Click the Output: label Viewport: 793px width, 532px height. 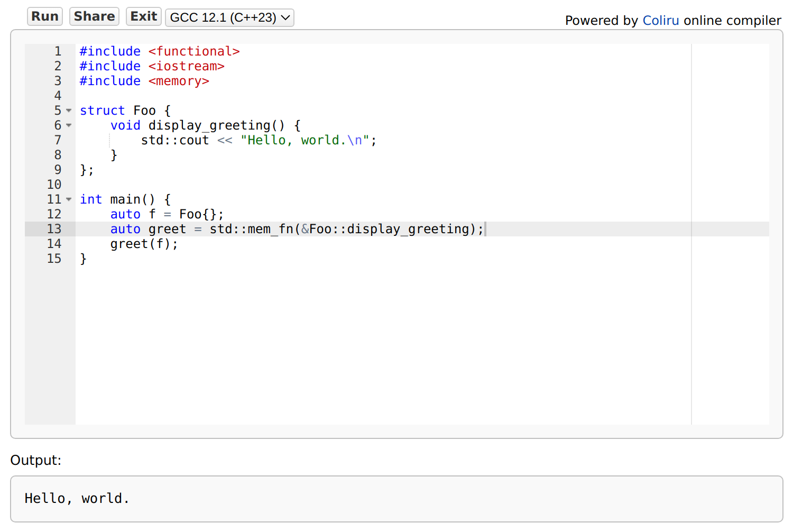pyautogui.click(x=35, y=460)
